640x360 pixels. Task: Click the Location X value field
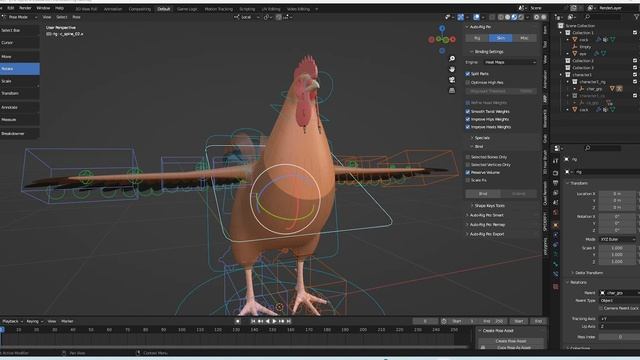[618, 194]
